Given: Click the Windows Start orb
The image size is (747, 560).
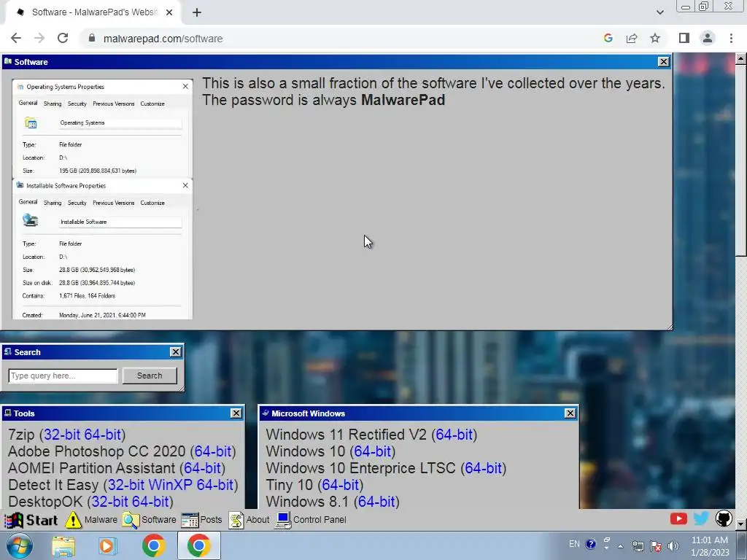Looking at the screenshot, I should 20,545.
